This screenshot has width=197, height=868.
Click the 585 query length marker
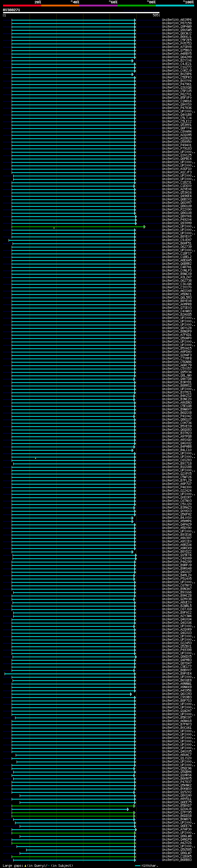point(155,15)
